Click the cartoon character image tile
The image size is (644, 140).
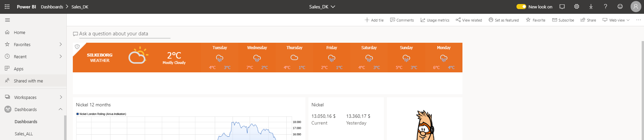(425, 119)
